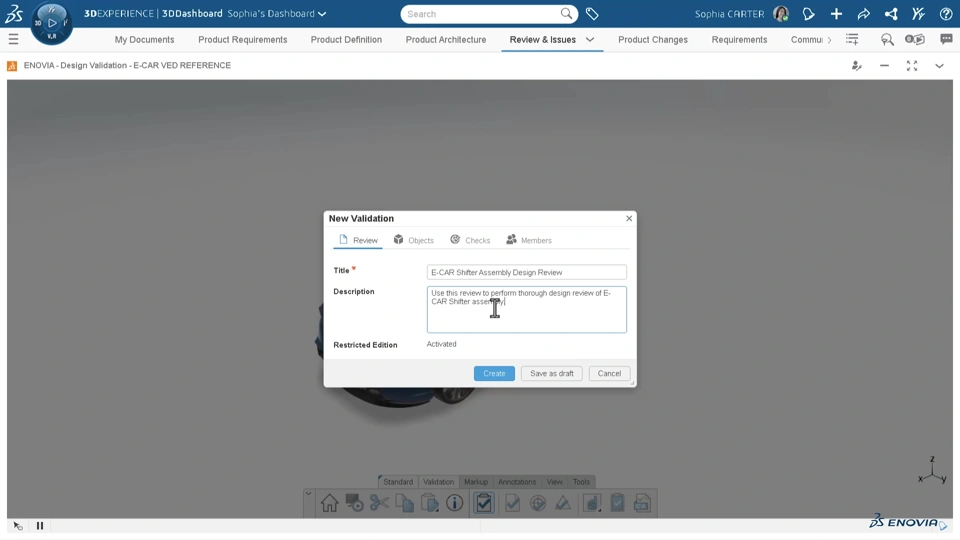Click the Title input field
The width and height of the screenshot is (960, 540).
click(x=527, y=272)
